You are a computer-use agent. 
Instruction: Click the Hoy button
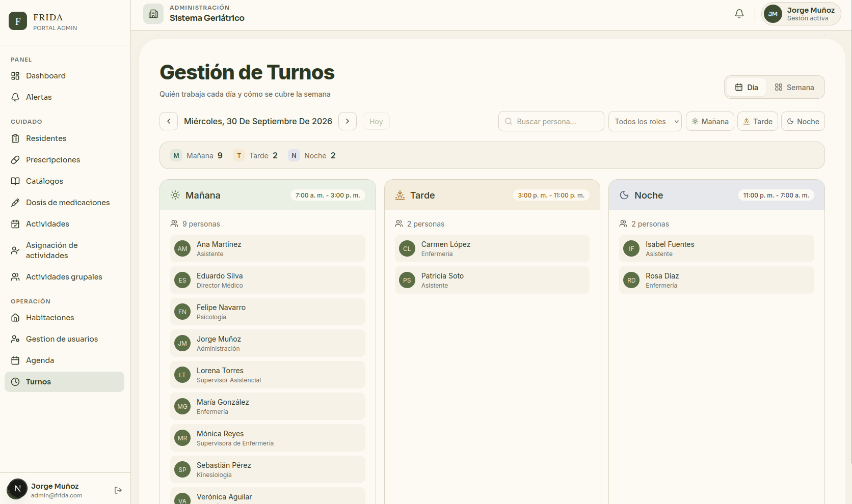(376, 121)
